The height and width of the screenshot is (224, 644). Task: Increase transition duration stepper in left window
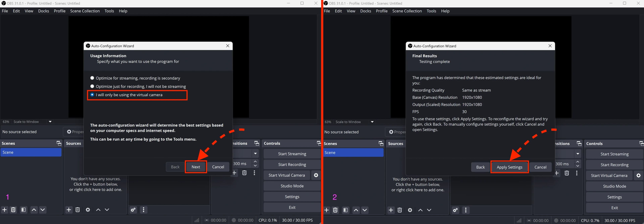tap(255, 161)
